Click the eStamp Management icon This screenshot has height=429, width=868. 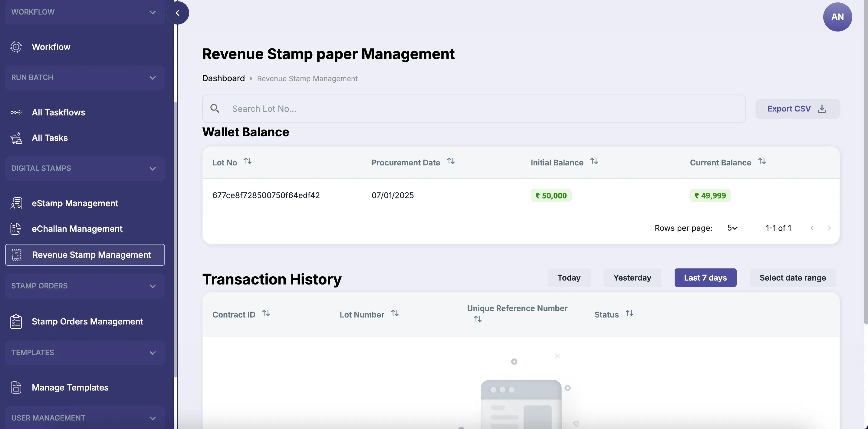tap(16, 203)
